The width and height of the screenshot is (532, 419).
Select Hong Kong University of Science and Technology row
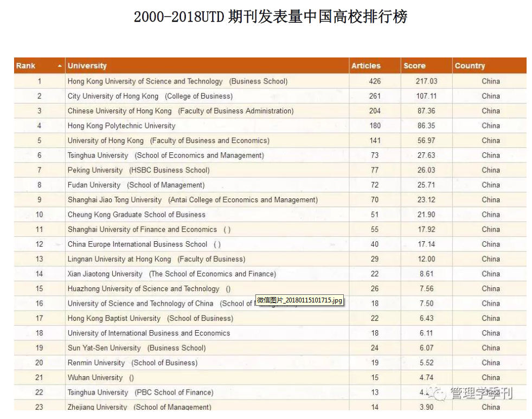click(x=177, y=81)
